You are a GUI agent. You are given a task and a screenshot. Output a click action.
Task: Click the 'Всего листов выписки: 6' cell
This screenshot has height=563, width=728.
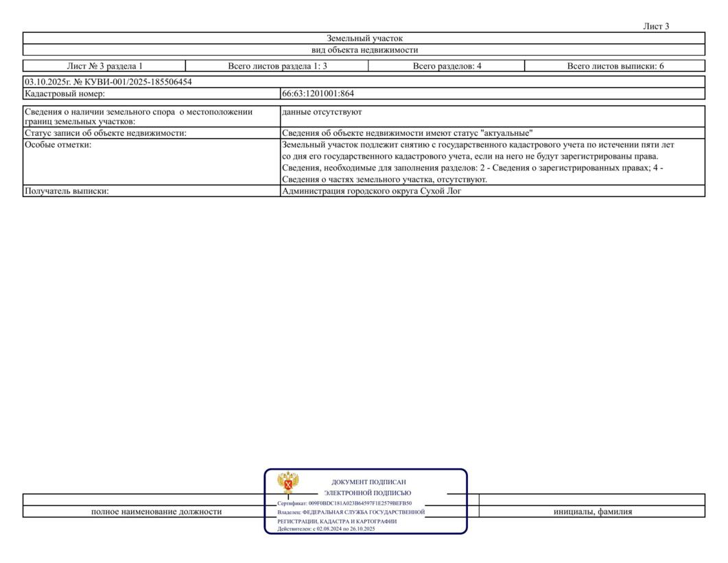point(615,67)
